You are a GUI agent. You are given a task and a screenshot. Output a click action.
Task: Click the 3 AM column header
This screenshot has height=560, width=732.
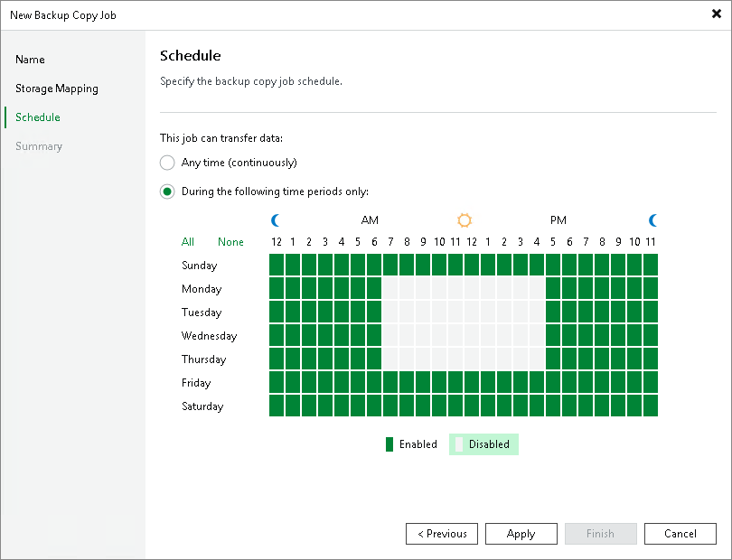click(325, 242)
